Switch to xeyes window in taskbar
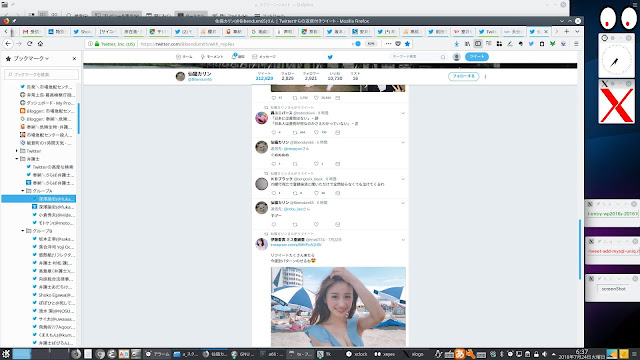This screenshot has height=360, width=640. click(385, 354)
